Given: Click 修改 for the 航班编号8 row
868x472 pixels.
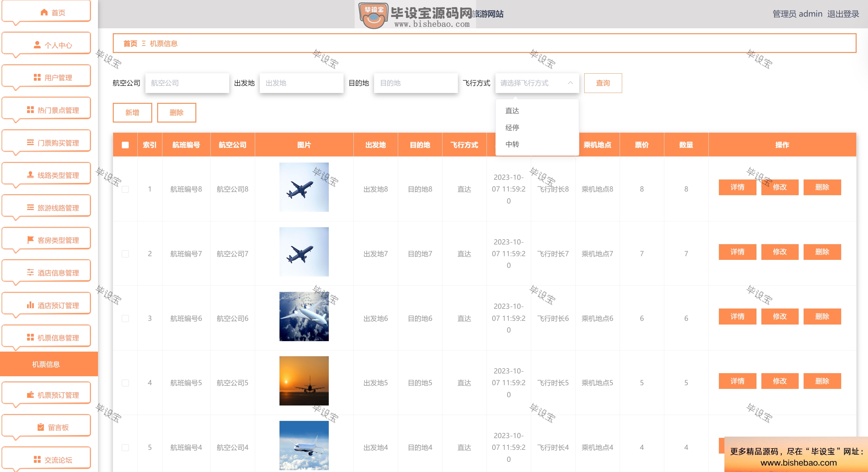Looking at the screenshot, I should (780, 187).
